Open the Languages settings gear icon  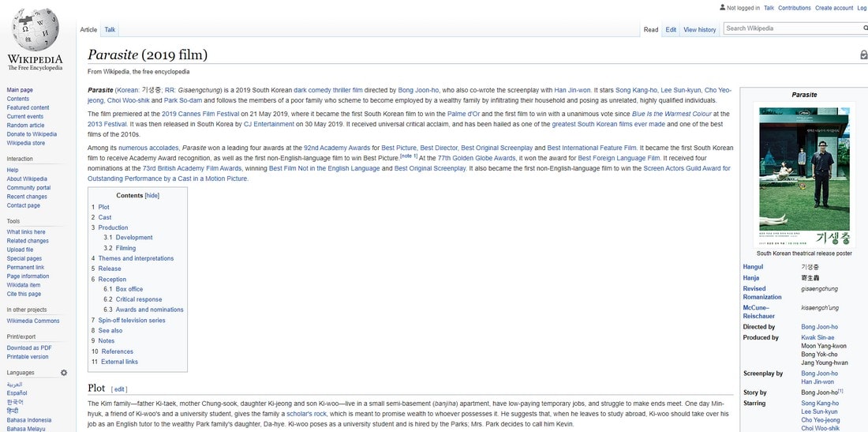coord(64,373)
